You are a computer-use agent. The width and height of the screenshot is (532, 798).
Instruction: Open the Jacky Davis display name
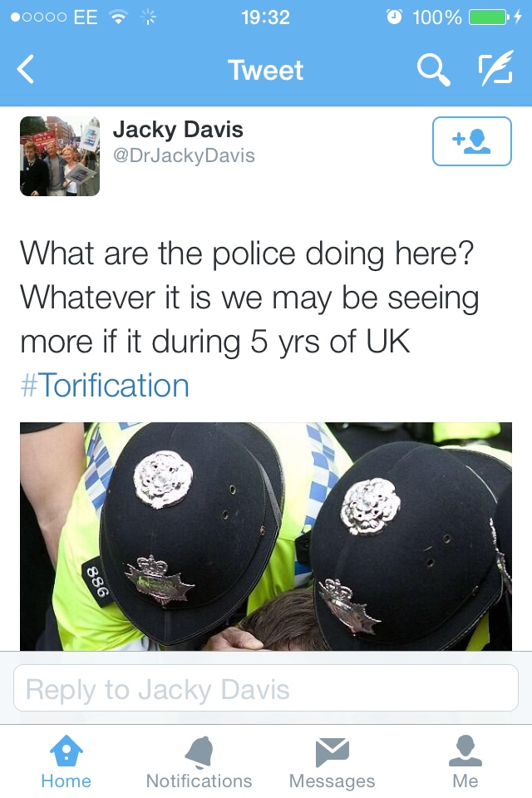point(178,130)
